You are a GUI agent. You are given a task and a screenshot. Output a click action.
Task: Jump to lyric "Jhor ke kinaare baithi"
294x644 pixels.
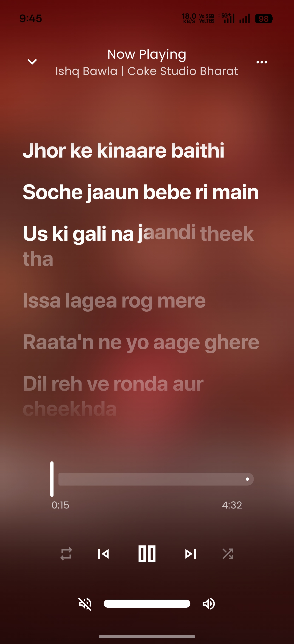point(124,150)
